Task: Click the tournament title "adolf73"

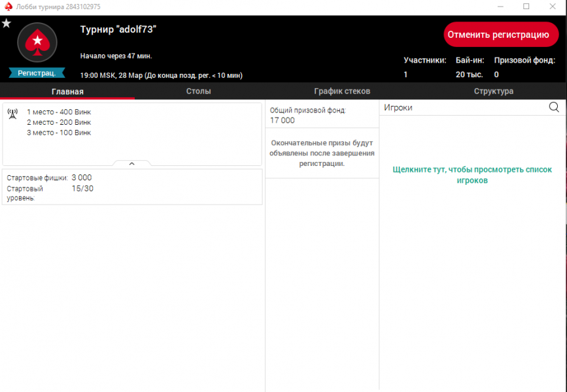Action: (118, 30)
